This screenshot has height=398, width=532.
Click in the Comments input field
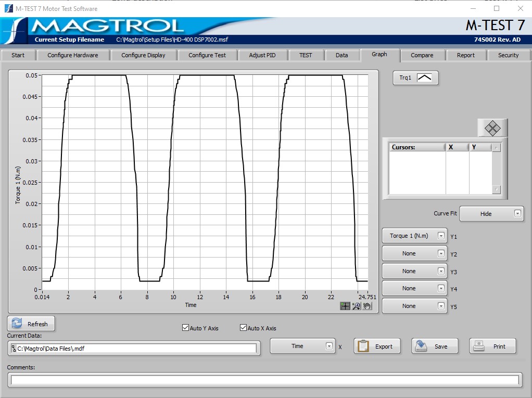point(265,379)
